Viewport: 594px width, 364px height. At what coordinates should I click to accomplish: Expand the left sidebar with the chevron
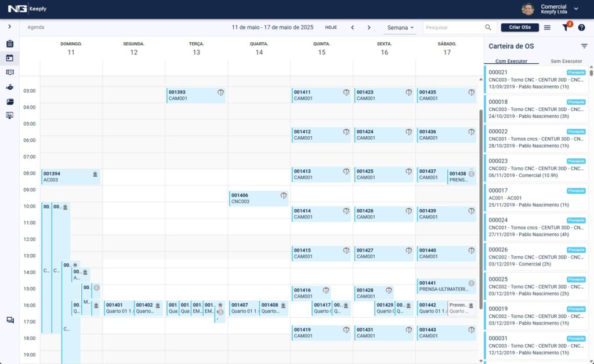click(10, 27)
